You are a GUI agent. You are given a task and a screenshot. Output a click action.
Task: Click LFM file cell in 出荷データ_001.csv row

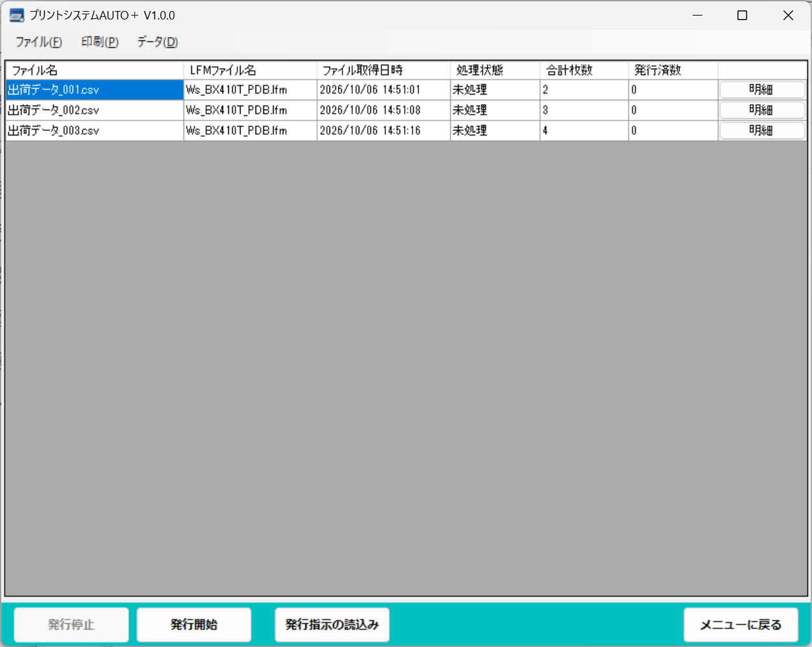coord(250,90)
